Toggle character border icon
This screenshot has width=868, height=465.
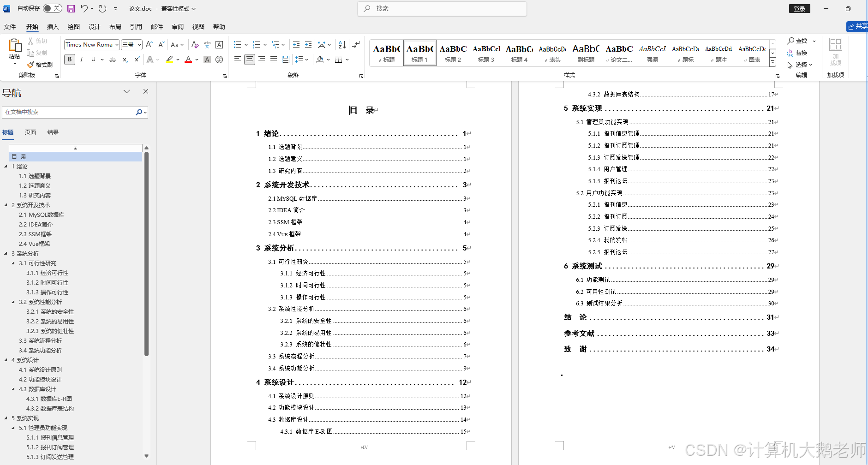(219, 45)
